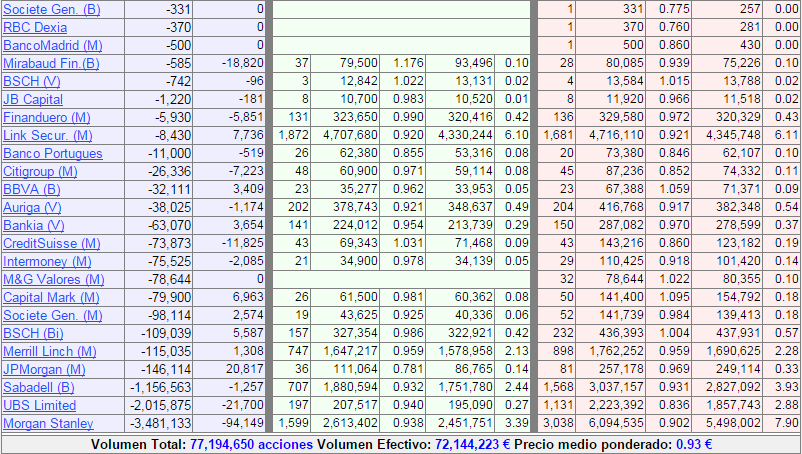802x454 pixels.
Task: Click the UBS Limited link
Action: [39, 406]
